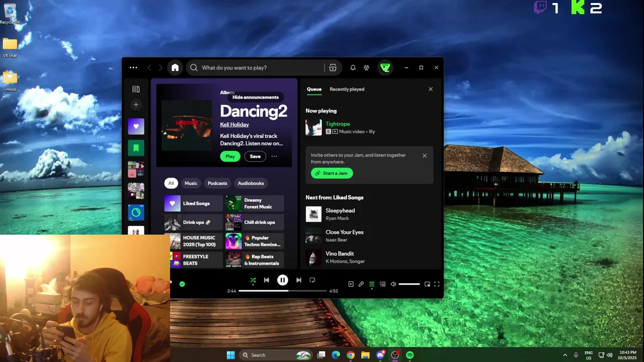Open Connect to a device
Screen dimensions: 644x362
pos(382,284)
